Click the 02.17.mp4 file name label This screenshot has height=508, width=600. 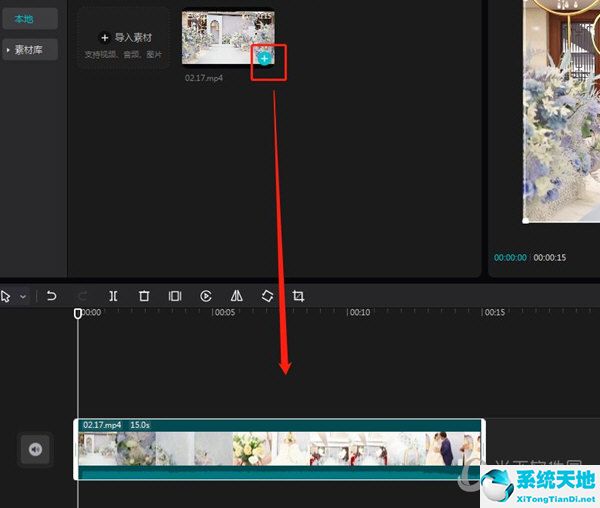click(x=204, y=78)
